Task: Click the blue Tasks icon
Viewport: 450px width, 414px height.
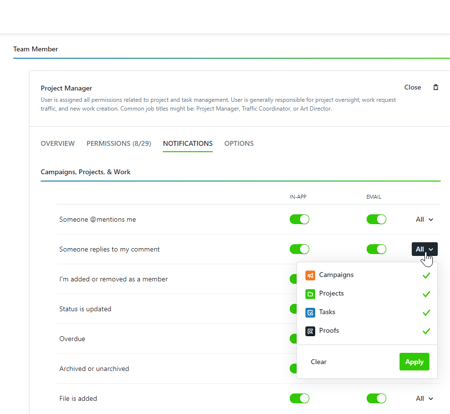Action: 310,313
